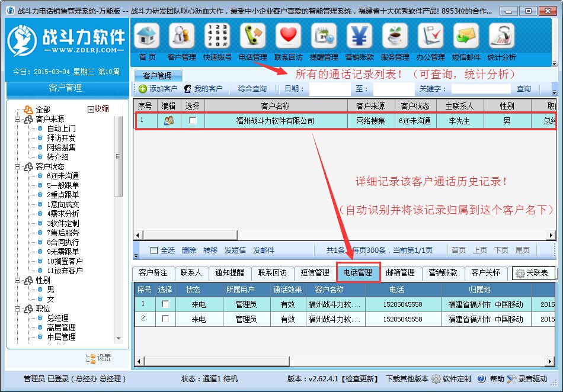Click 检查更新 in status bar
Image resolution: width=563 pixels, height=392 pixels.
pyautogui.click(x=360, y=379)
